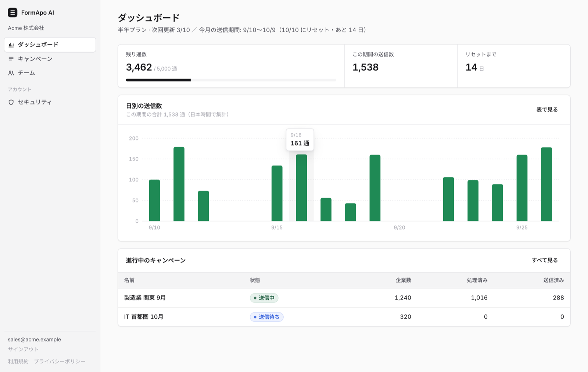
Task: Click the remaining quota progress bar
Action: click(x=231, y=80)
